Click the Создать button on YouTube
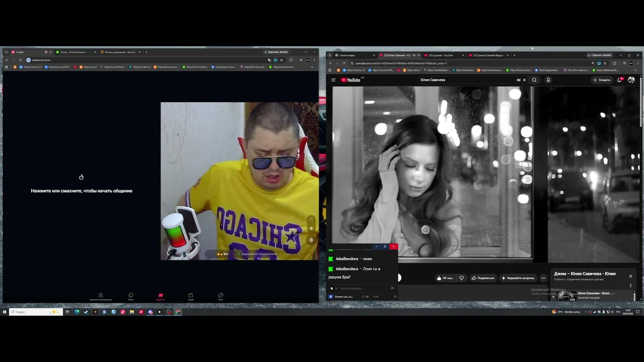 602,80
